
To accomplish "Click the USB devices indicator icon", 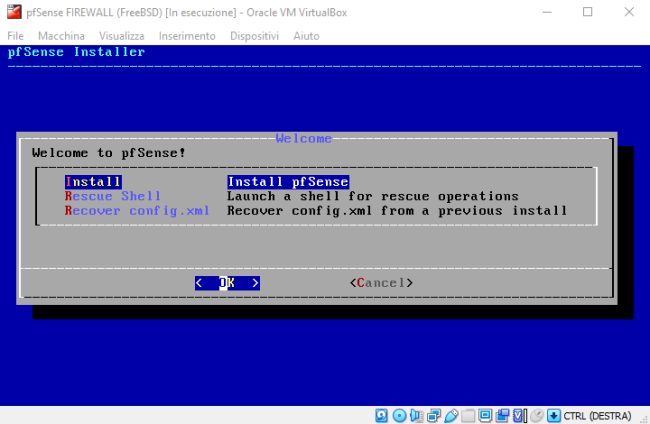I will tap(451, 415).
